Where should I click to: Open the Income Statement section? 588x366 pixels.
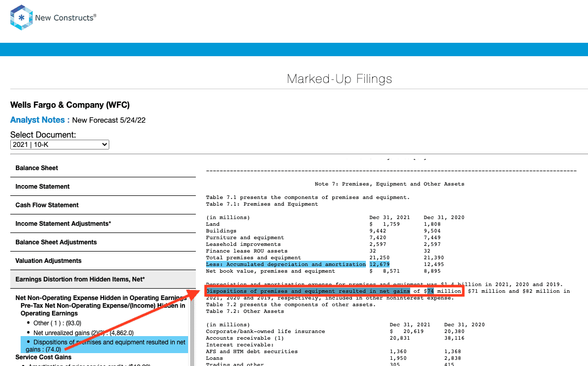coord(103,187)
